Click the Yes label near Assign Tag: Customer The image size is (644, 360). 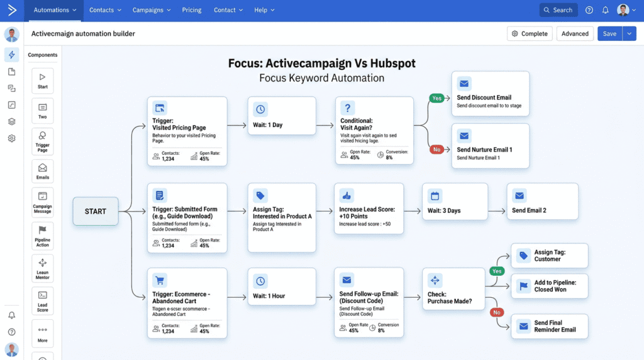click(497, 271)
